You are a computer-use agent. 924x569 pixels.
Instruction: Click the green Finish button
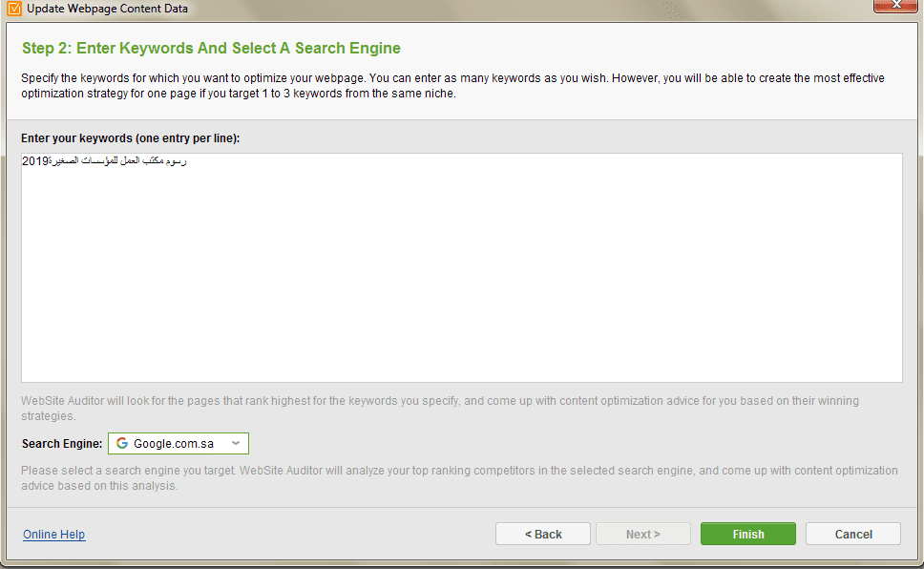coord(747,534)
